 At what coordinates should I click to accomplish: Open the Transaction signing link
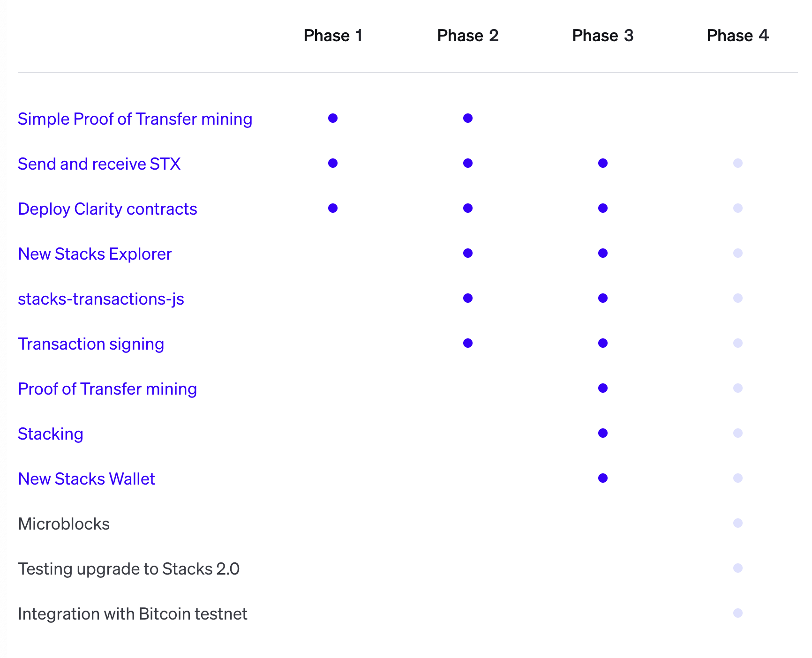coord(91,344)
